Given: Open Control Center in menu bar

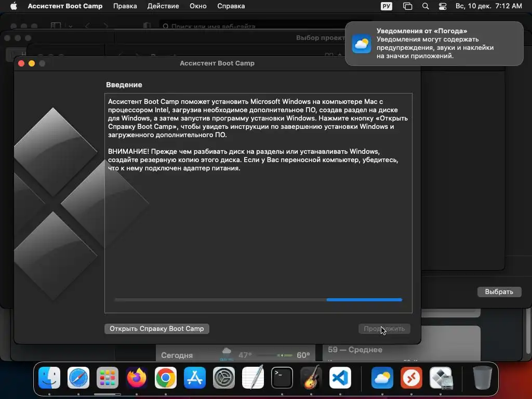Looking at the screenshot, I should (x=443, y=6).
